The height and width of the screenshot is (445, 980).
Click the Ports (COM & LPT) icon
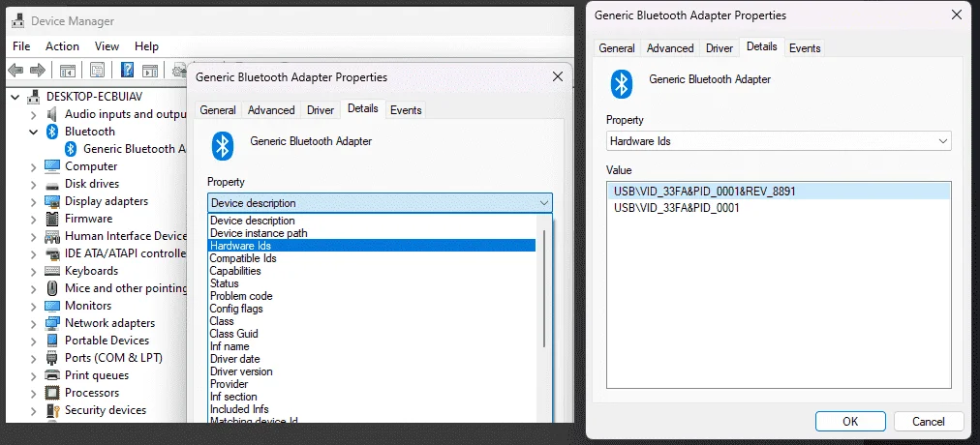click(52, 358)
